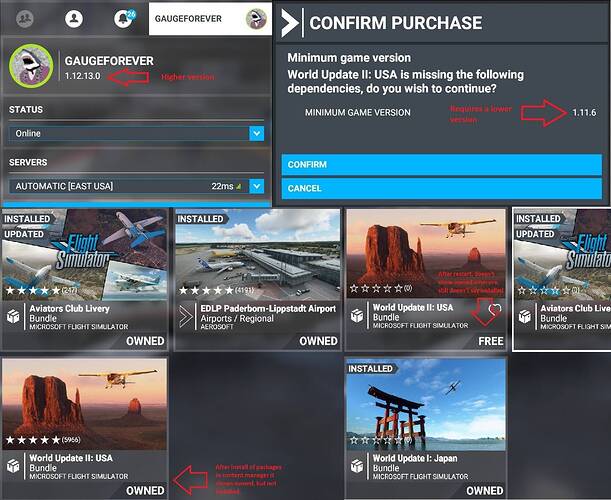This screenshot has width=611, height=500.
Task: Click OWNED label on World Update II: USA card
Action: (x=145, y=491)
